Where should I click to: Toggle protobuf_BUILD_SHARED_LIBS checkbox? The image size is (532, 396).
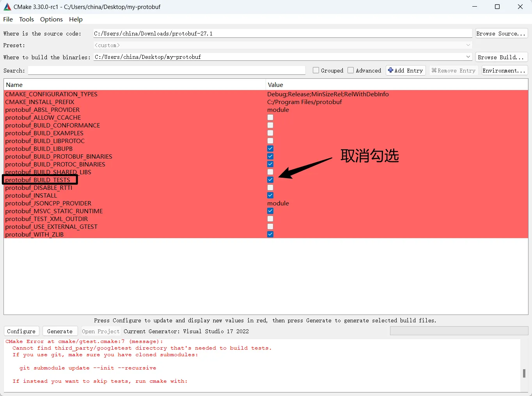pyautogui.click(x=270, y=172)
